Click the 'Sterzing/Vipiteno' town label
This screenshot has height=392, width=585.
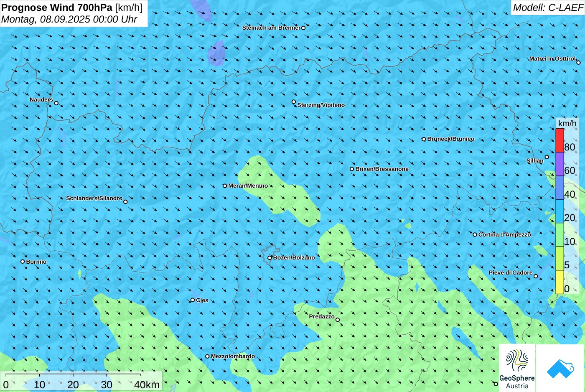(321, 105)
